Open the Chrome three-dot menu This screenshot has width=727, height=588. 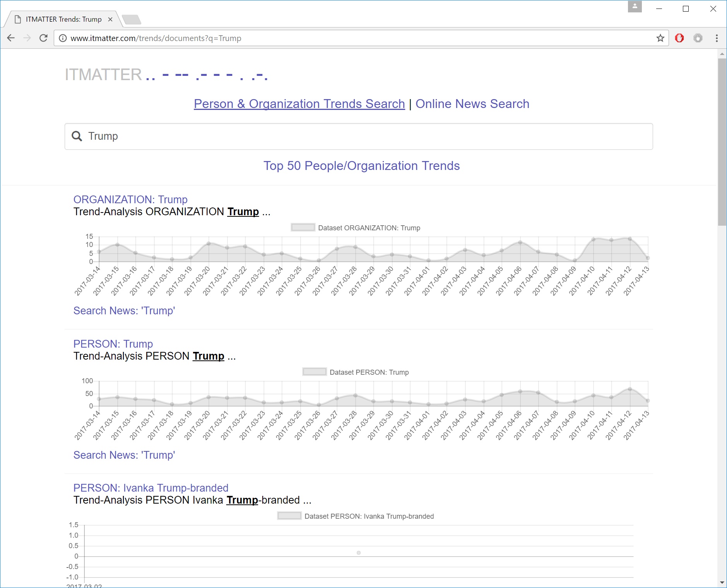(717, 38)
